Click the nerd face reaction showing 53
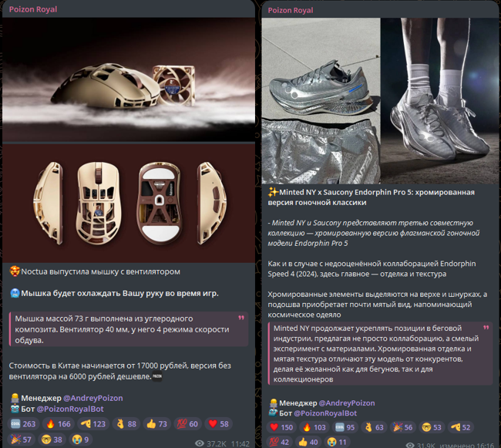 [432, 427]
